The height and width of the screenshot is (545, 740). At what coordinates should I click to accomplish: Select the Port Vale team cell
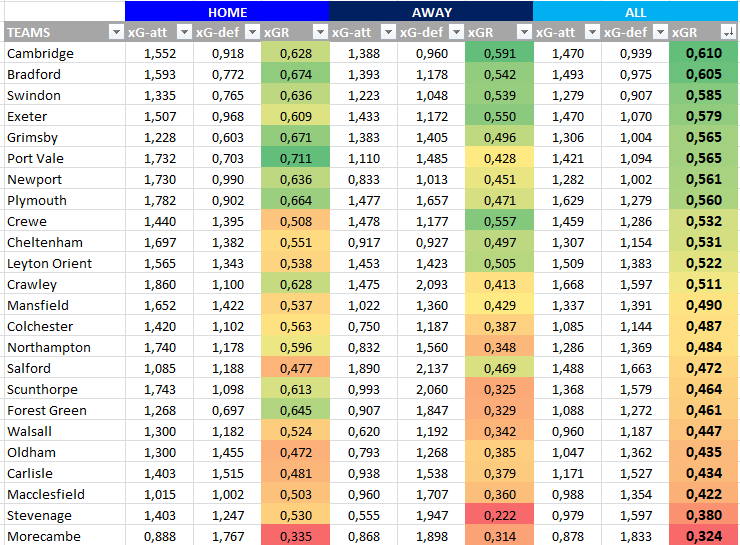[64, 158]
